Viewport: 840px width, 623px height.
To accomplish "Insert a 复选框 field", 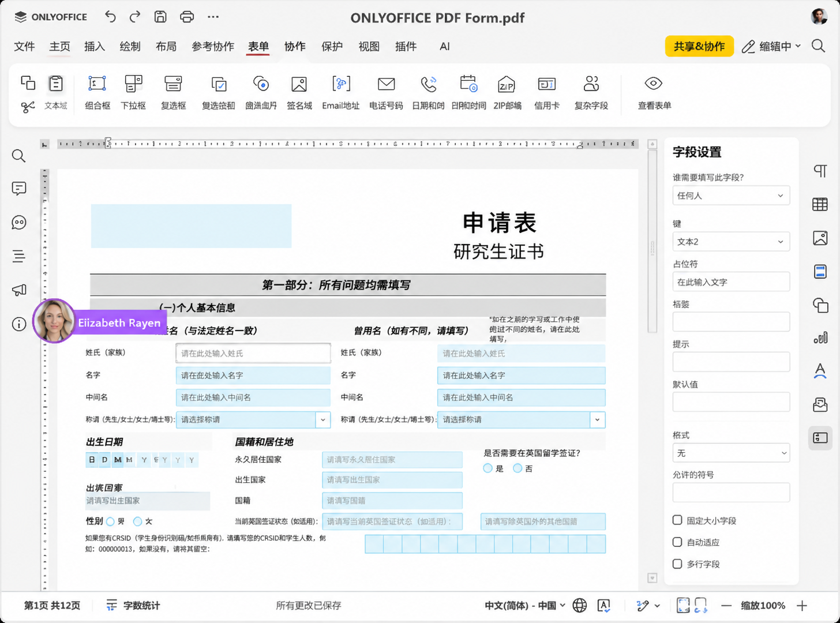I will pyautogui.click(x=173, y=92).
